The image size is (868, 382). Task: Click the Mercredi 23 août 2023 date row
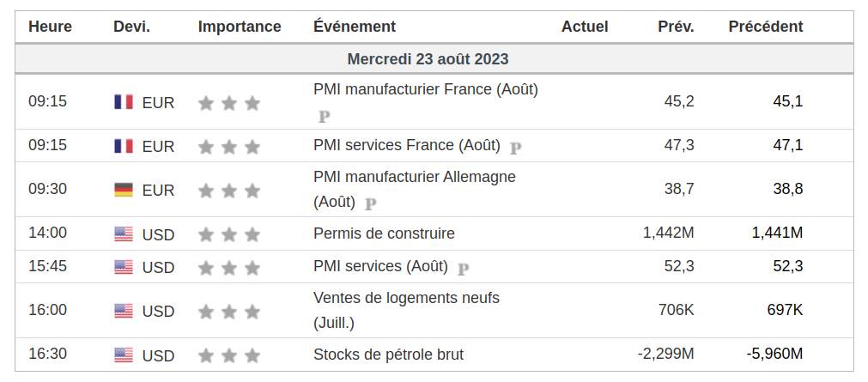(x=428, y=59)
